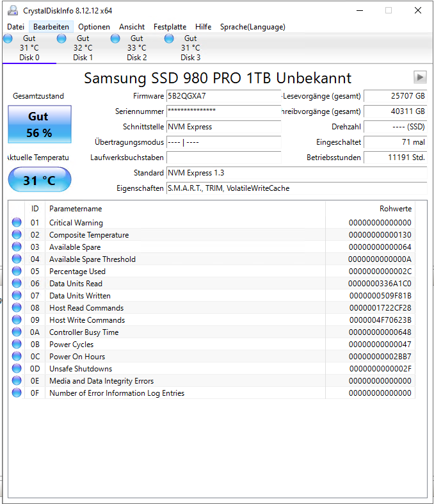Click Disk 3 status circle icon

(x=169, y=38)
